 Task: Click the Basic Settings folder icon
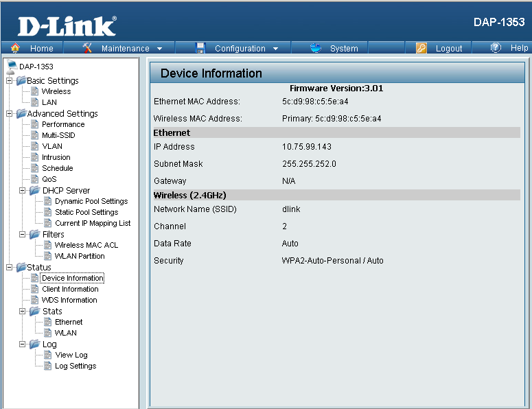tap(21, 80)
